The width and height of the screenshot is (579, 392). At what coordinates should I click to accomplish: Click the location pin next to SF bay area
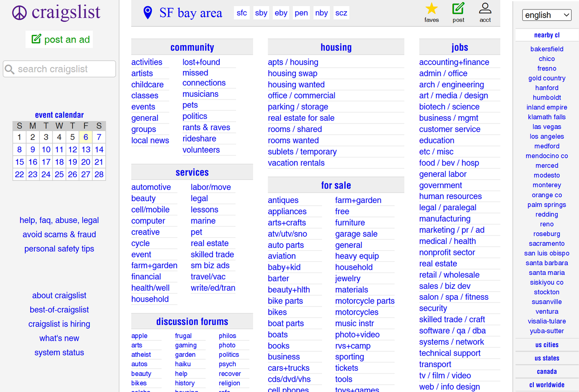coord(147,13)
